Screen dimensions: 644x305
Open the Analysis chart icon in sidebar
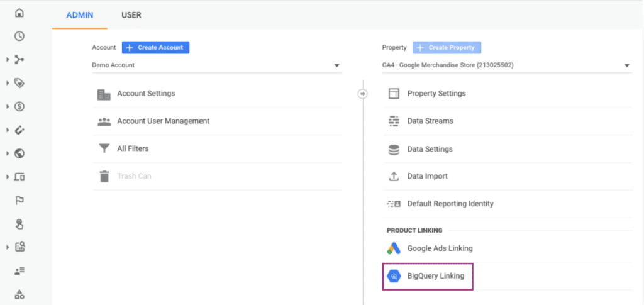point(19,247)
